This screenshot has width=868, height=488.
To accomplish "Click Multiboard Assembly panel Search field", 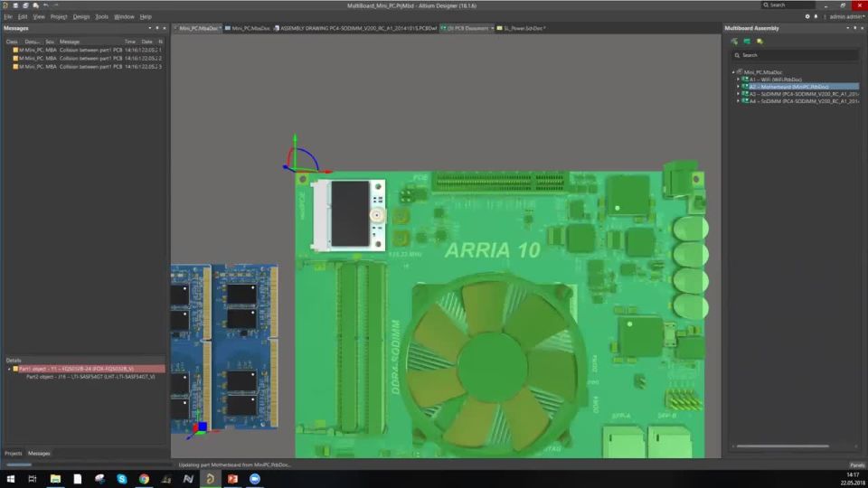I will click(x=795, y=55).
